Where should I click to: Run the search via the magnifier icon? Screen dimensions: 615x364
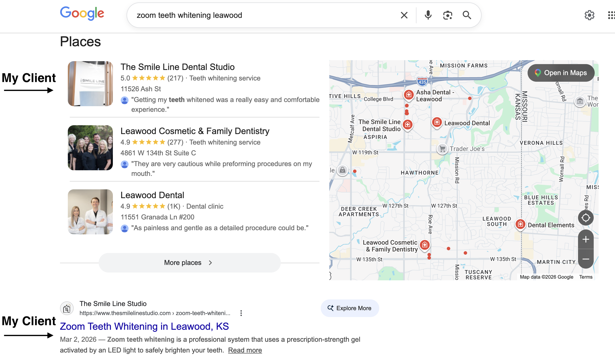[467, 15]
